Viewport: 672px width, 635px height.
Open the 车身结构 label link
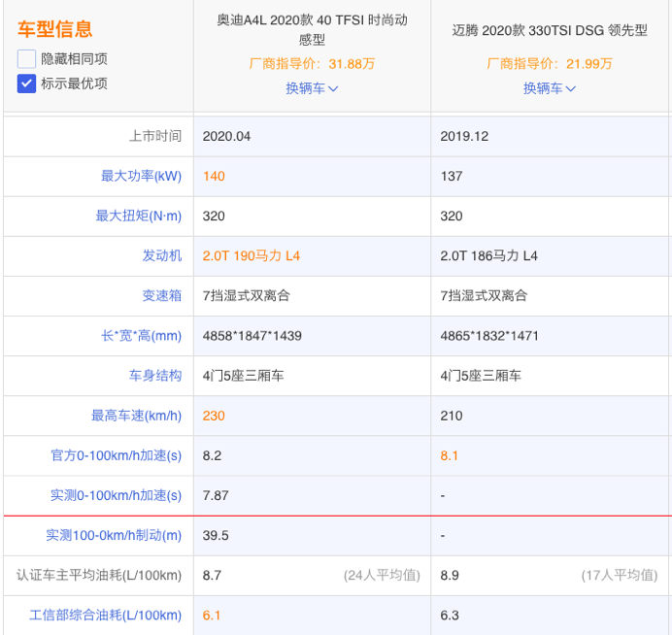coord(155,376)
